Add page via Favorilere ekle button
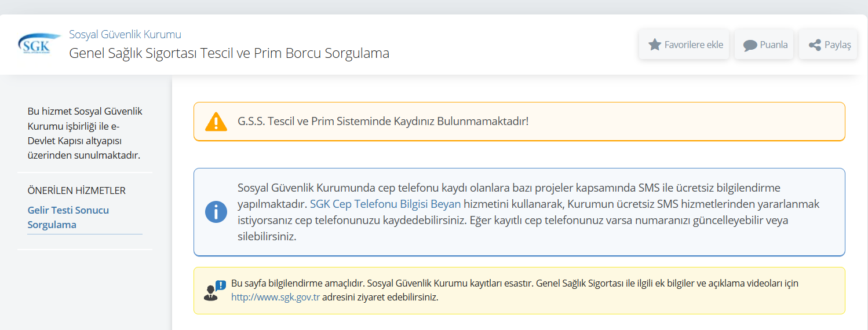The image size is (868, 330). [684, 45]
